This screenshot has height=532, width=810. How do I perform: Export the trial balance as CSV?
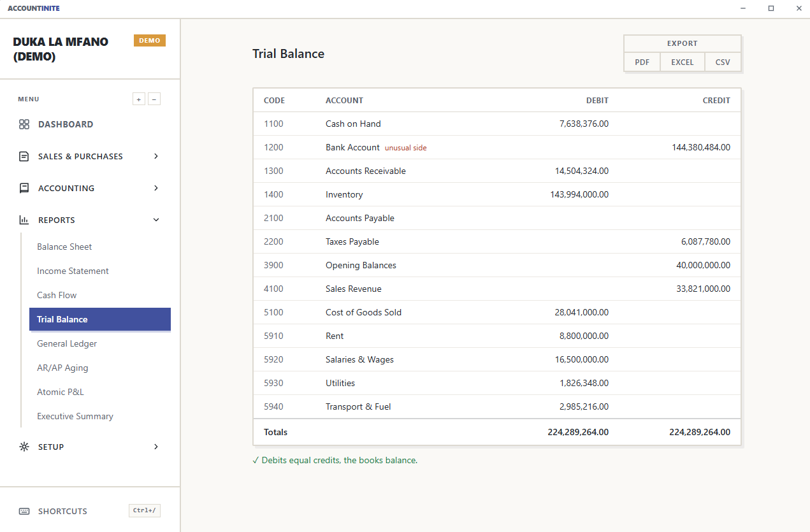pos(723,62)
